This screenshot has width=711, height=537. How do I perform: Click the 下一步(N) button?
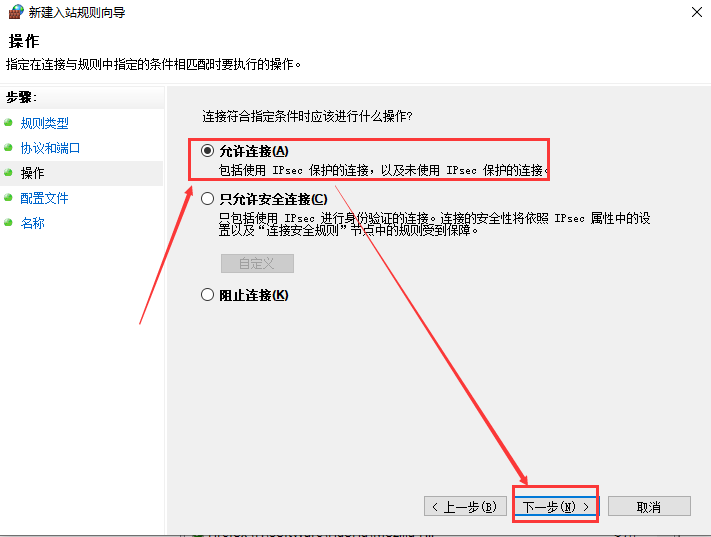[x=556, y=506]
